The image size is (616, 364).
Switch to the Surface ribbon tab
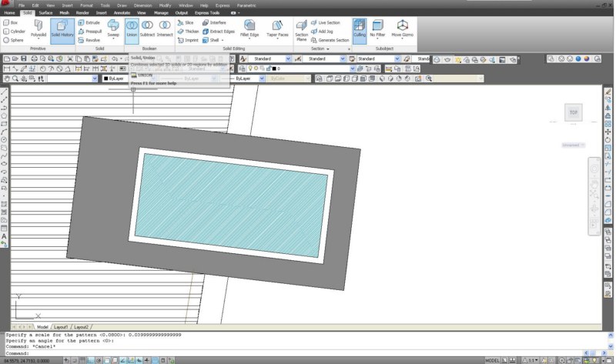(45, 13)
